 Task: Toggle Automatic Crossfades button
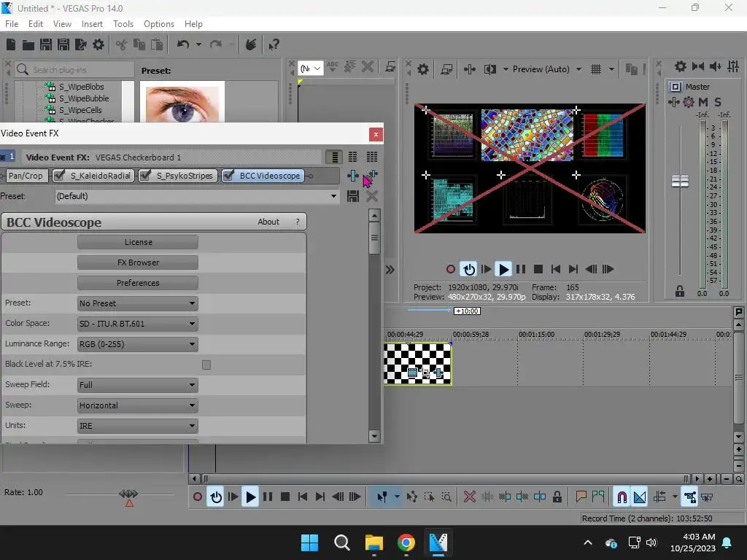click(x=639, y=497)
